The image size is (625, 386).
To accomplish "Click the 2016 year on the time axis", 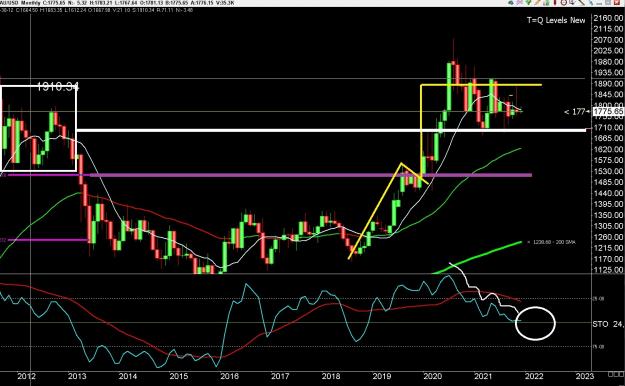I will pos(229,376).
